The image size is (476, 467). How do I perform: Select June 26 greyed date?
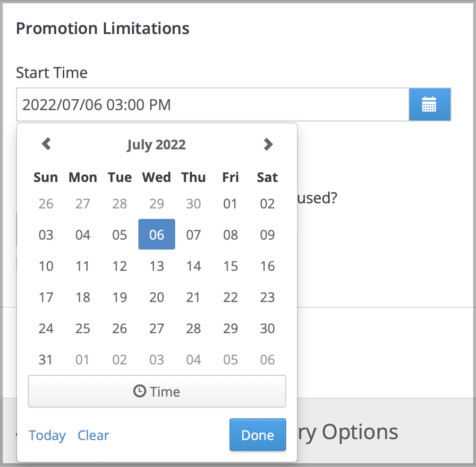(x=46, y=204)
